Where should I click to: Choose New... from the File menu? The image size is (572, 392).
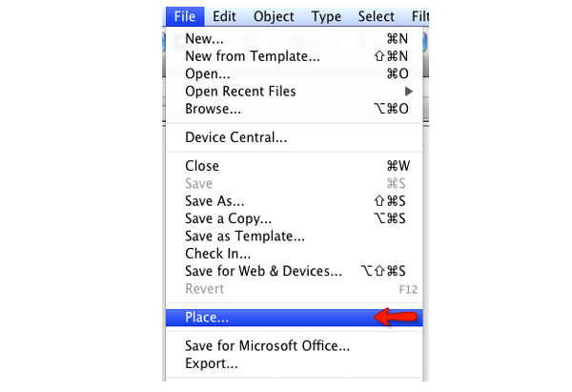pos(205,40)
